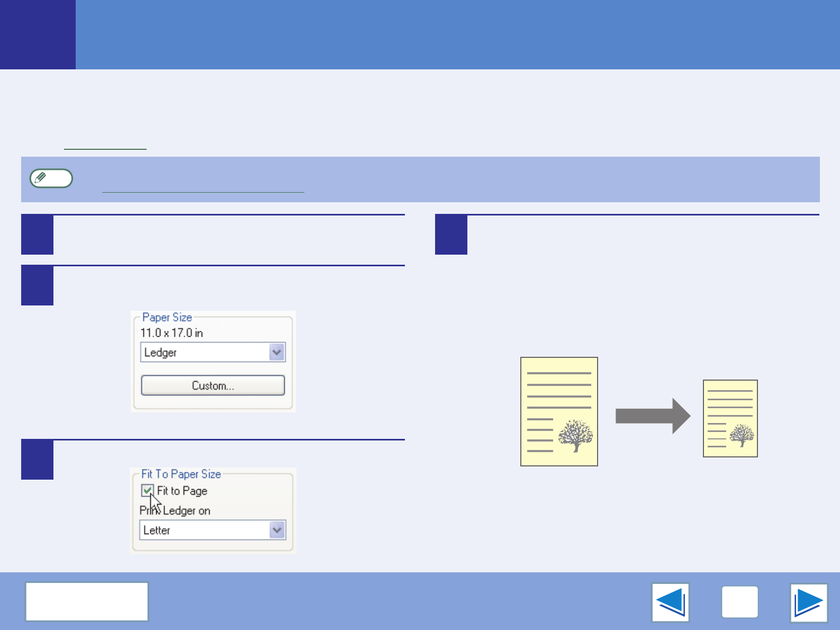Click the "11.0 x 17.0 in" size text
The image size is (840, 630).
coord(171,333)
